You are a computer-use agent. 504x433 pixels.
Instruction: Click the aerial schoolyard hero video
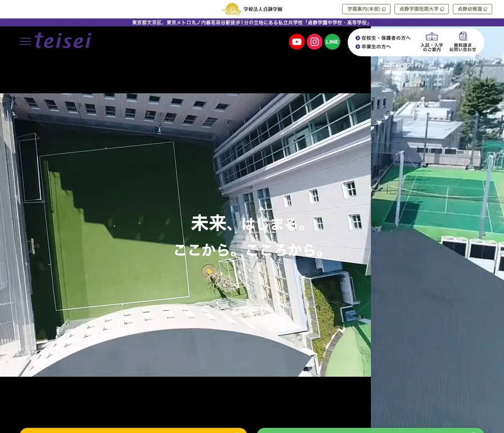point(185,235)
